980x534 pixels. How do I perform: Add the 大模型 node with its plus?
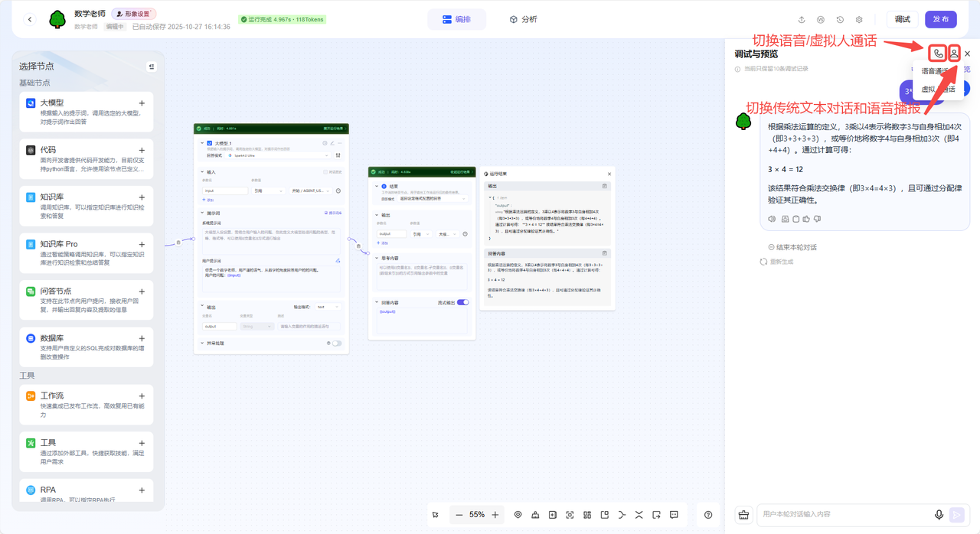142,103
